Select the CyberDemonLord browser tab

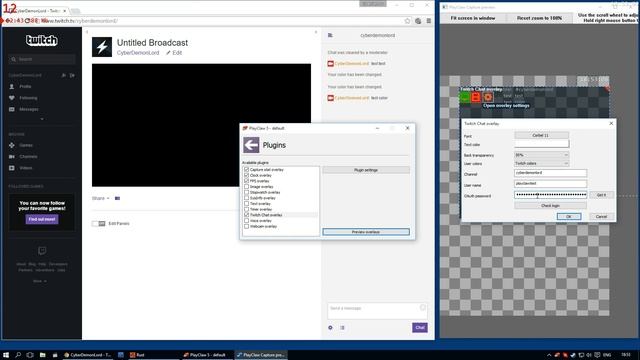click(x=36, y=11)
